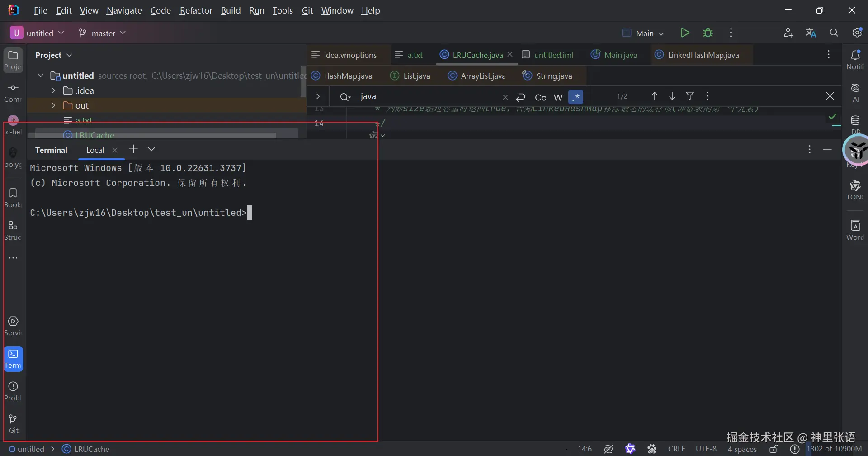Image resolution: width=868 pixels, height=456 pixels.
Task: Show more tool windows (three dots)
Action: [x=13, y=258]
